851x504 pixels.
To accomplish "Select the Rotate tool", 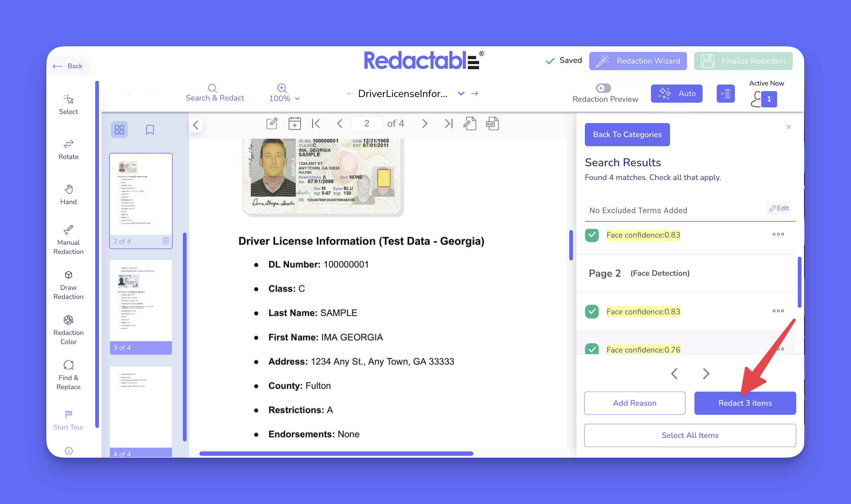I will point(68,149).
